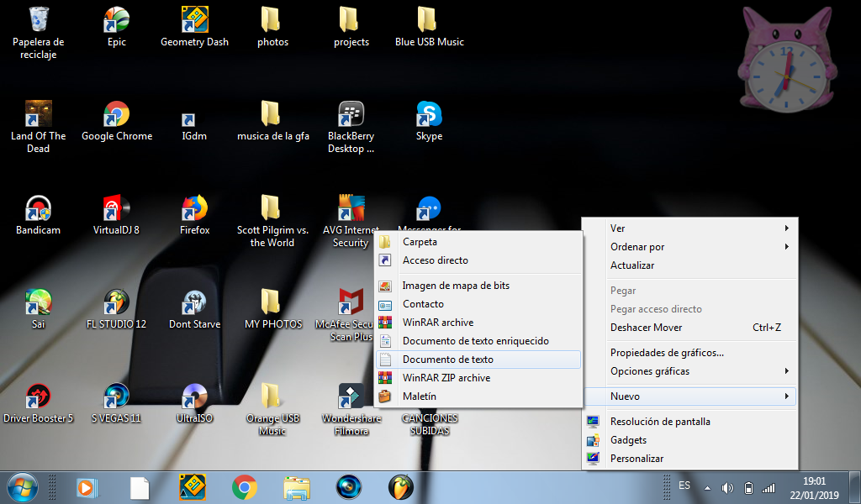Create new Acceso directo
This screenshot has height=504, width=861.
coord(478,260)
